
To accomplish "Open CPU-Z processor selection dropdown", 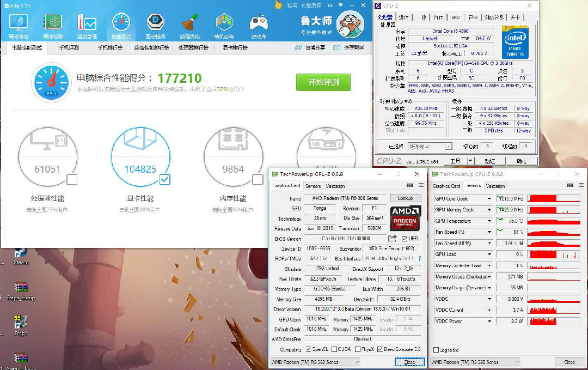I will pos(449,147).
